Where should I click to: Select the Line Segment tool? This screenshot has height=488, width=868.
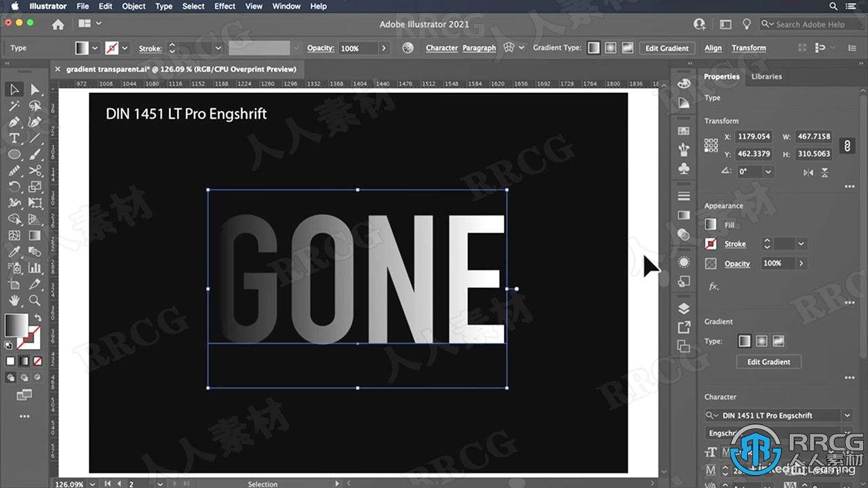(35, 138)
